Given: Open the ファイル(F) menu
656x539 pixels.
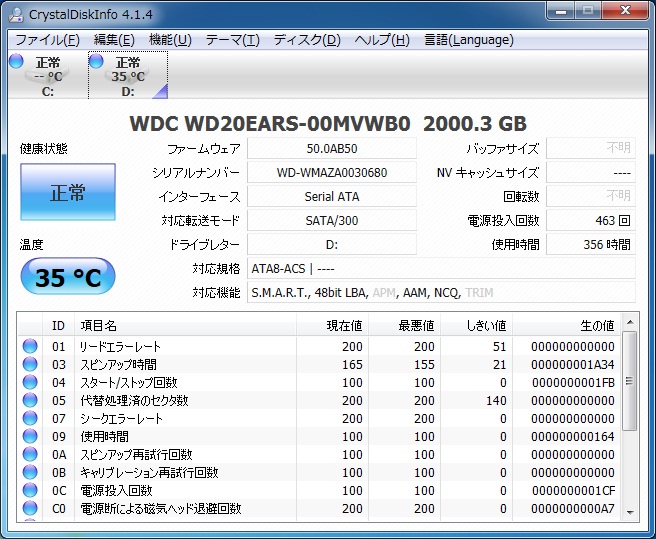Looking at the screenshot, I should 47,40.
